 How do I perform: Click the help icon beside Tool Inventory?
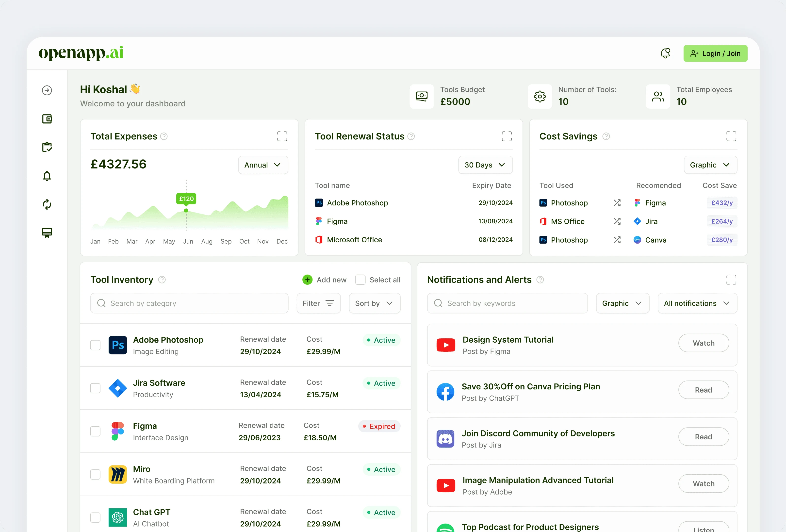[x=162, y=280]
